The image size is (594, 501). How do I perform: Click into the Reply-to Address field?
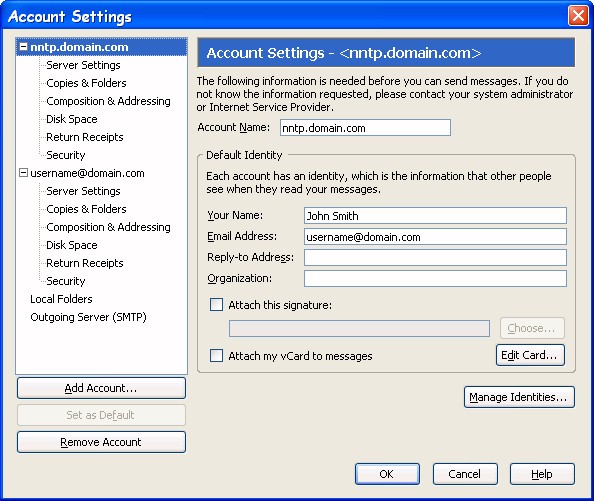(435, 258)
